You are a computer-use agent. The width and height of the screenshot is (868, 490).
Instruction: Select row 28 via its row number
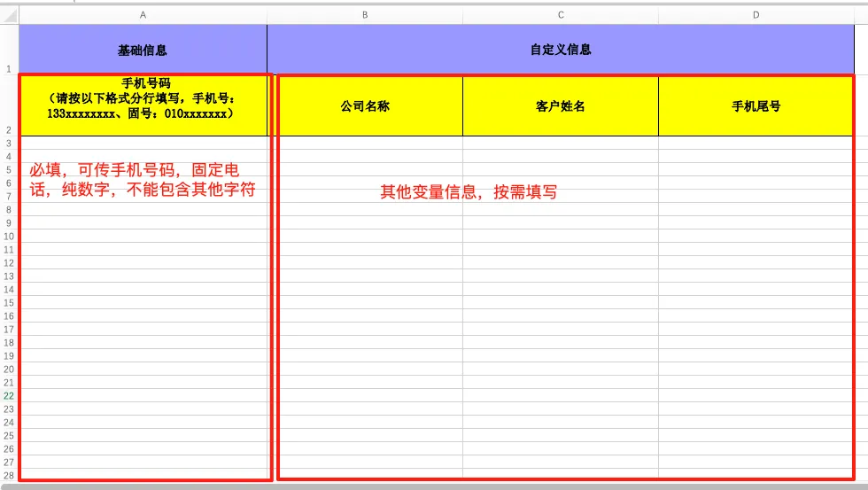pyautogui.click(x=9, y=476)
